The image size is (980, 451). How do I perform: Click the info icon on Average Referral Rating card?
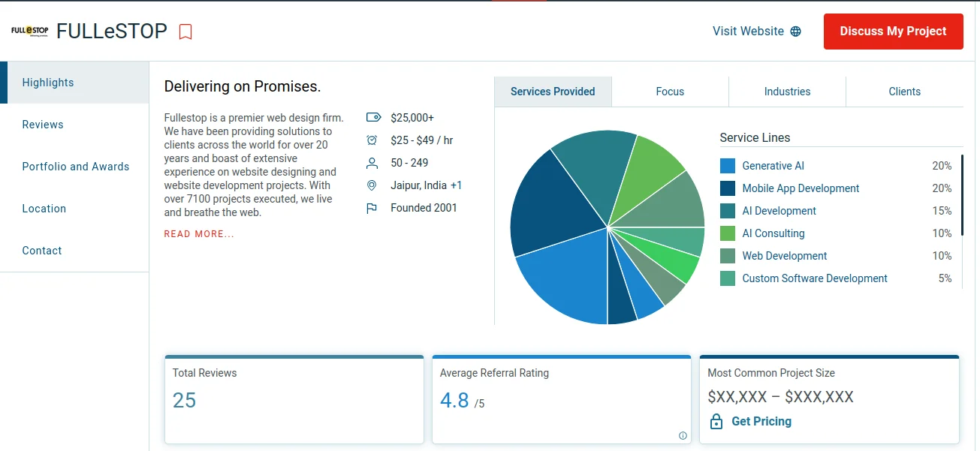(683, 435)
